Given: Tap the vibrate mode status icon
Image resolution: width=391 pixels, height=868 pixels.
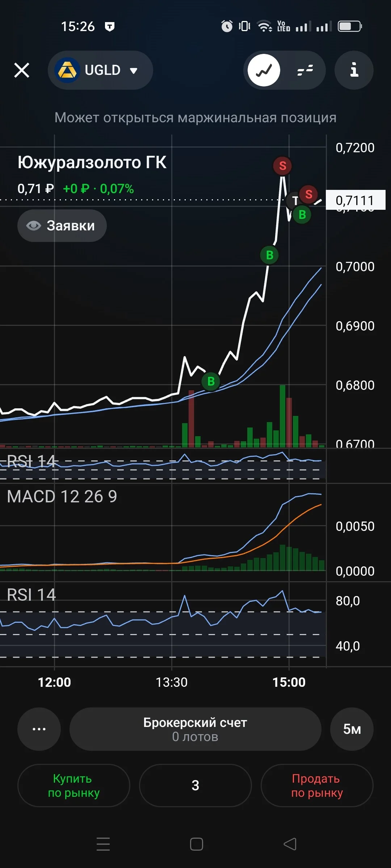Looking at the screenshot, I should coord(244,26).
